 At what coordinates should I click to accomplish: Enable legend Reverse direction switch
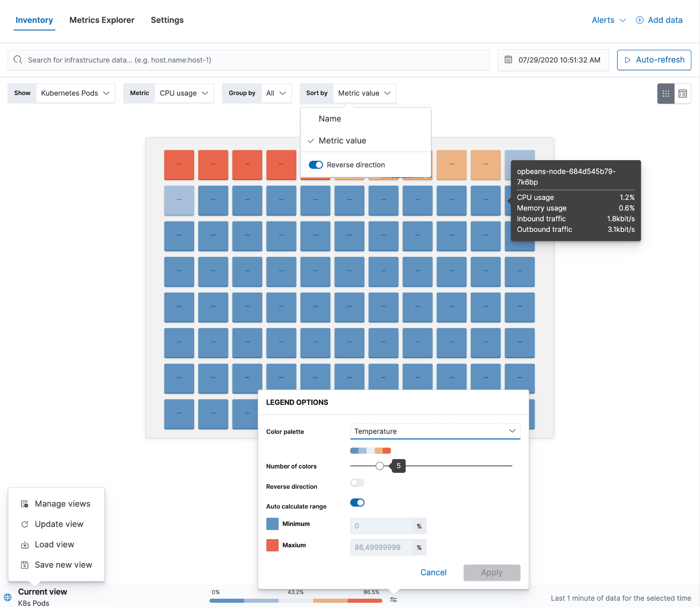coord(357,483)
